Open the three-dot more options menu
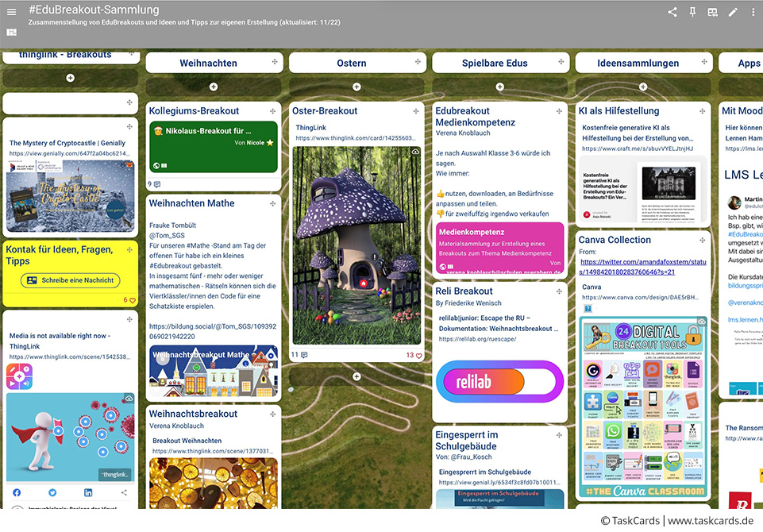Screen dimensions: 763x532 click(x=753, y=12)
